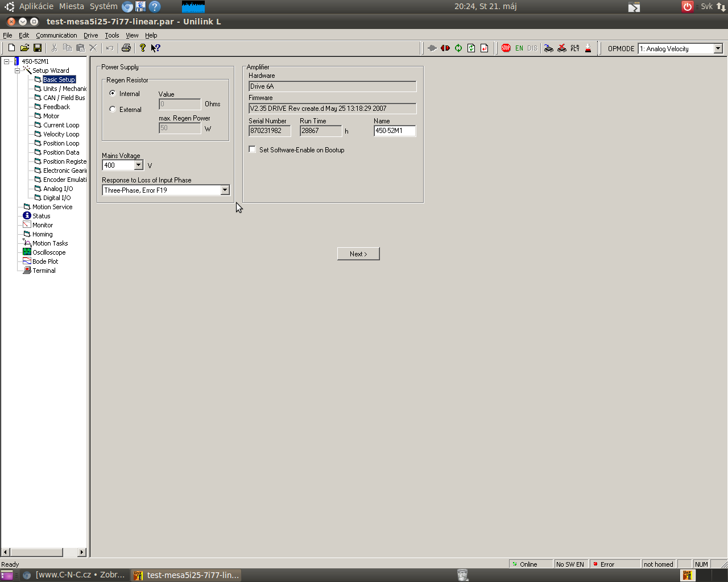Screen dimensions: 728x582
Task: Open the Drive menu
Action: (90, 35)
